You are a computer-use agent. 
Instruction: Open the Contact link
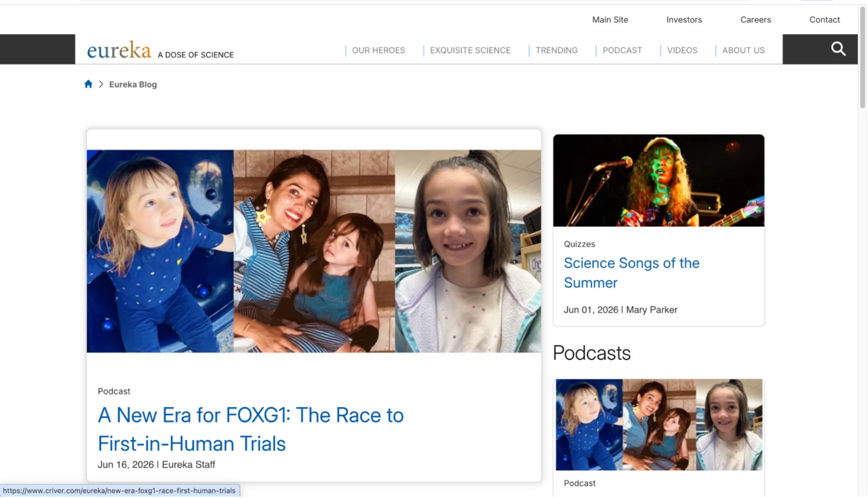(x=826, y=19)
